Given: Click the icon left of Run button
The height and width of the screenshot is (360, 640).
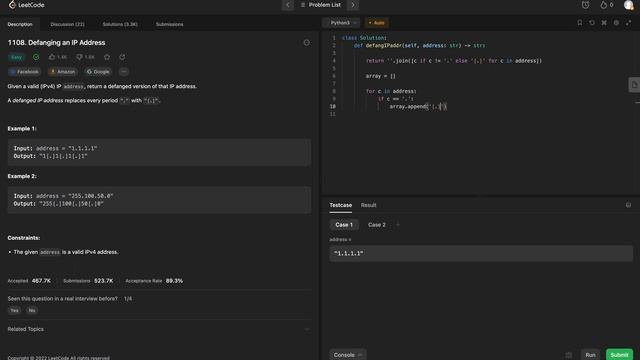Looking at the screenshot, I should click(x=569, y=355).
